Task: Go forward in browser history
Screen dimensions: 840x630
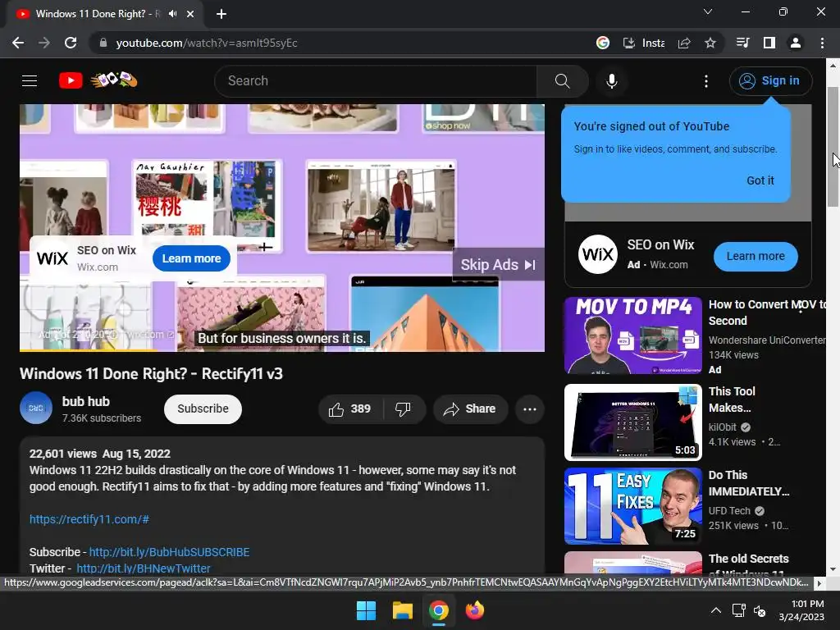Action: click(44, 43)
